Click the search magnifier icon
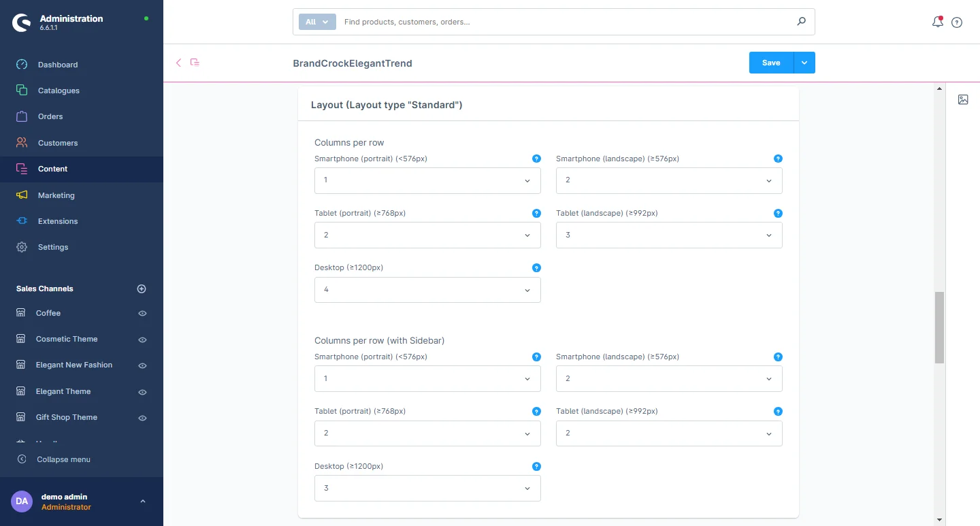The width and height of the screenshot is (980, 526). click(x=801, y=22)
